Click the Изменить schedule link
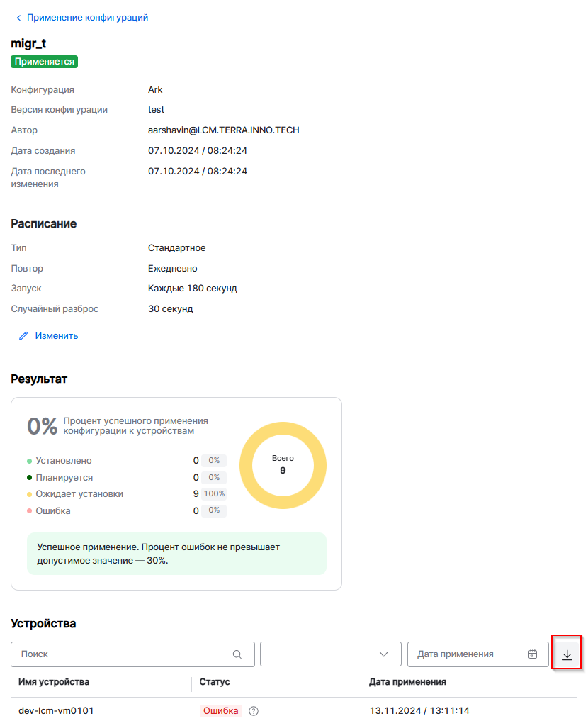The height and width of the screenshot is (721, 588). pos(57,336)
